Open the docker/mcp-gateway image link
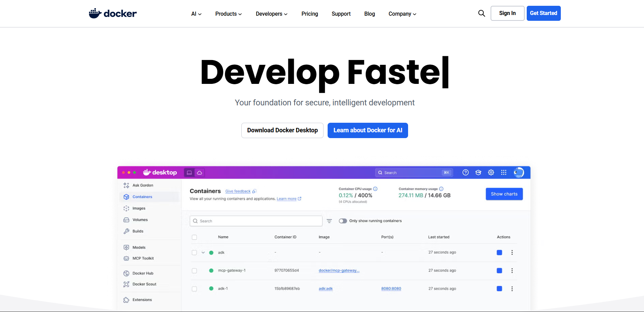 coord(339,270)
